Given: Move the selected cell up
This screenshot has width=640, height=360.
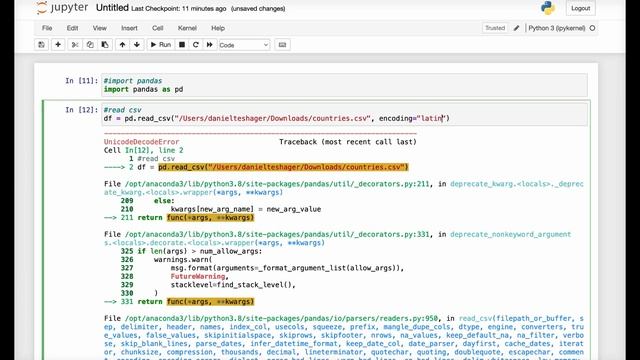Looking at the screenshot, I should click(x=122, y=44).
